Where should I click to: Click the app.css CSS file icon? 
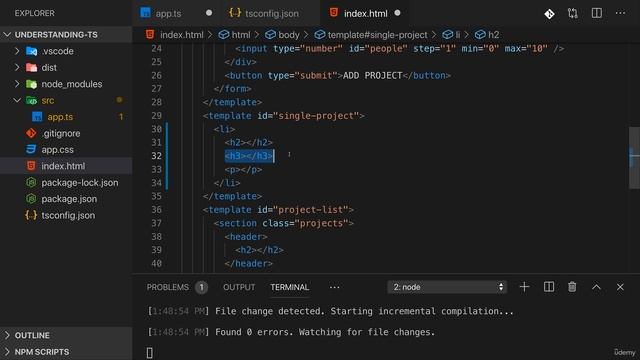pyautogui.click(x=31, y=149)
